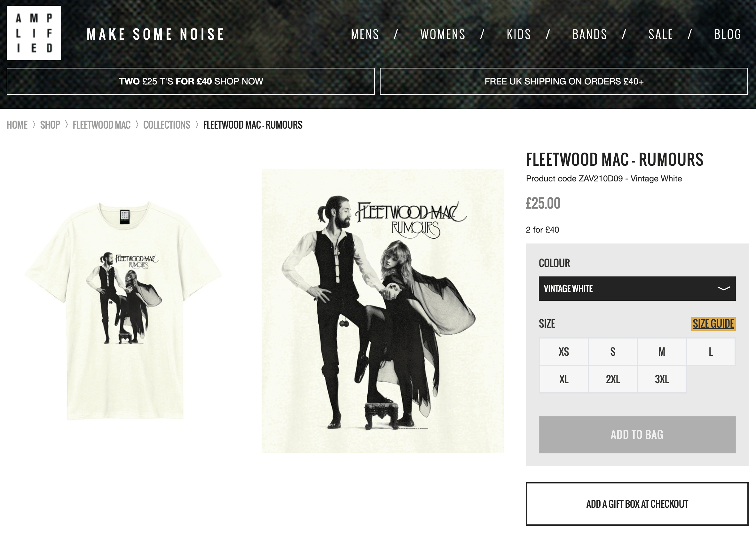Click Add a Gift Box at Checkout
The image size is (756, 542).
(637, 504)
